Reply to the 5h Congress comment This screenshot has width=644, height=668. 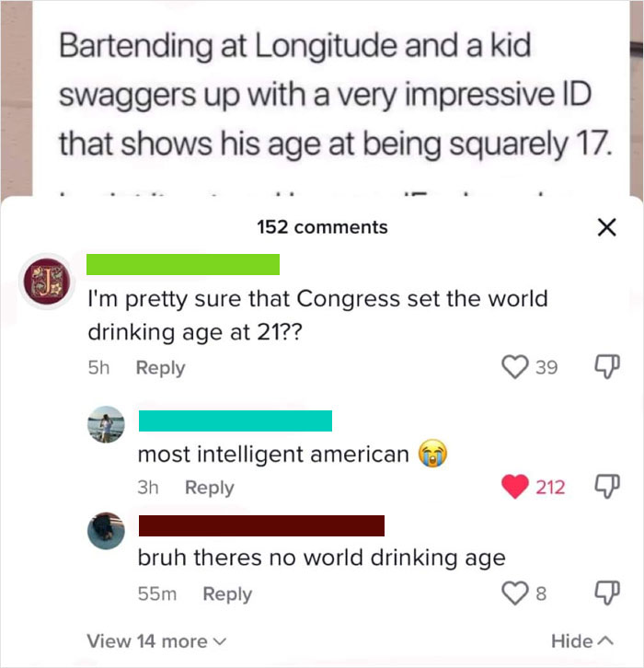tap(161, 368)
